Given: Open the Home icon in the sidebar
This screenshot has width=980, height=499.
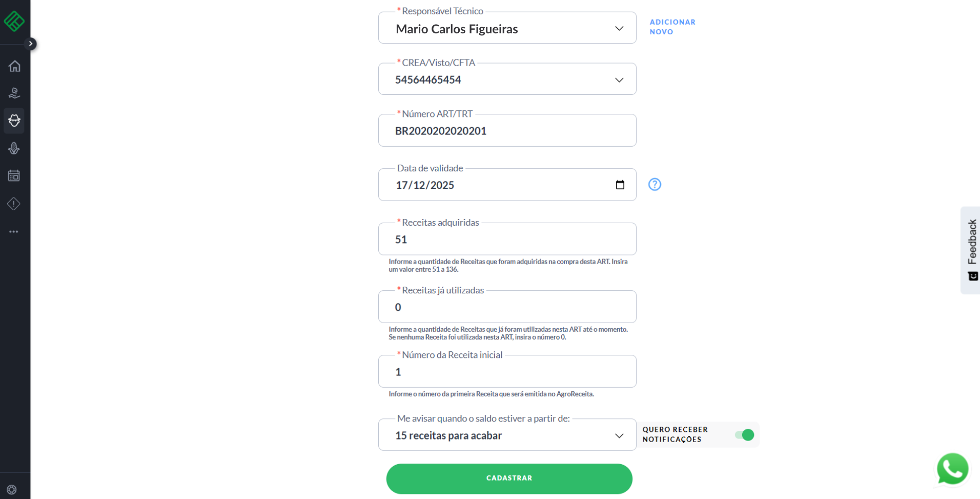Looking at the screenshot, I should point(14,66).
